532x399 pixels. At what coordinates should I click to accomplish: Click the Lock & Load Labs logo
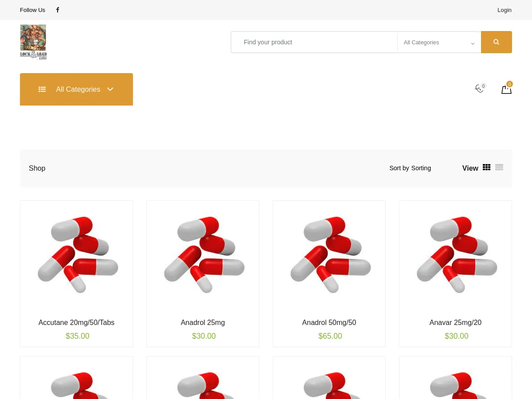click(x=33, y=42)
